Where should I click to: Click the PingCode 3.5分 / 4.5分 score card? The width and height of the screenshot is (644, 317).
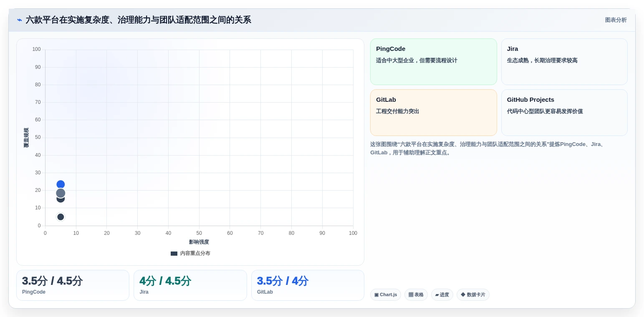(73, 285)
